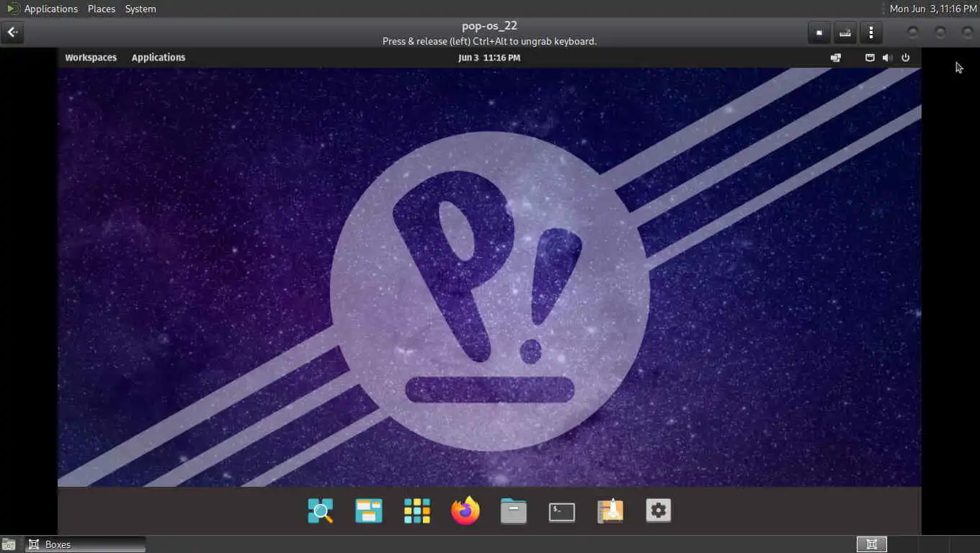Select the Boxes entry in the bottom taskbar

point(86,544)
